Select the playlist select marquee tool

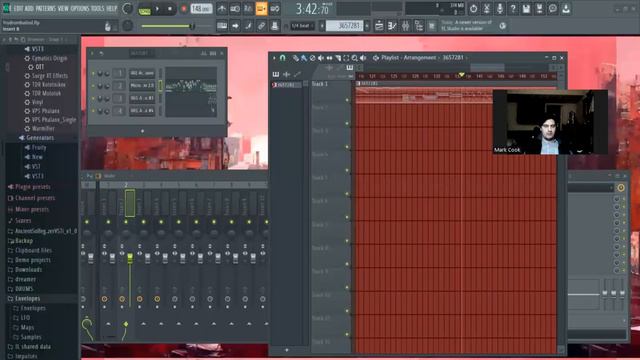(x=346, y=58)
